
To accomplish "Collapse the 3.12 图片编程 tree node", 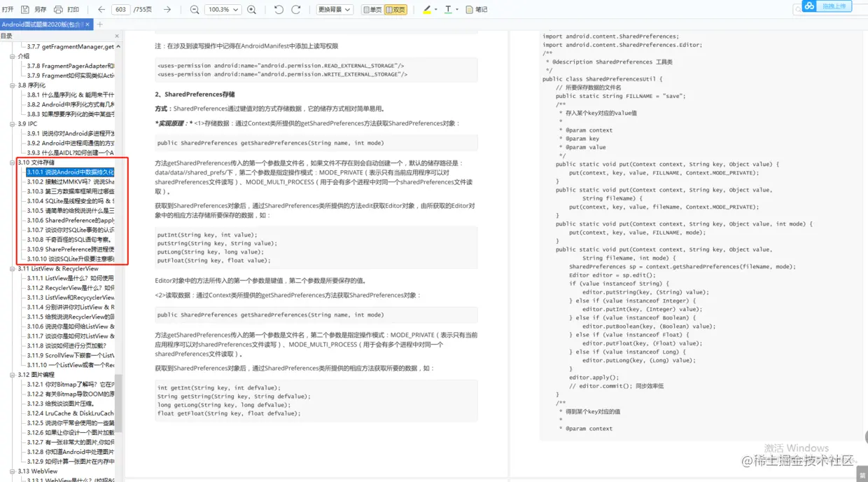I will [13, 375].
